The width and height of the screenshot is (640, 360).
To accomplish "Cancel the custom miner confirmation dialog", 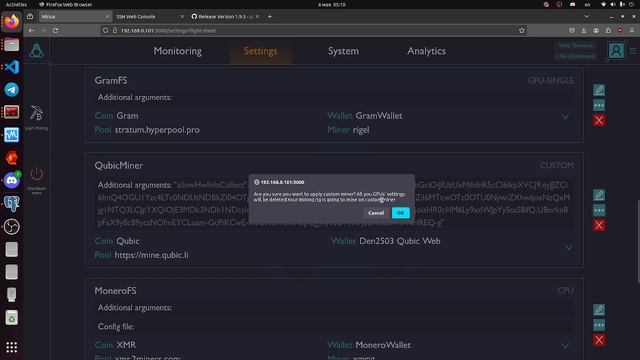I will point(376,213).
